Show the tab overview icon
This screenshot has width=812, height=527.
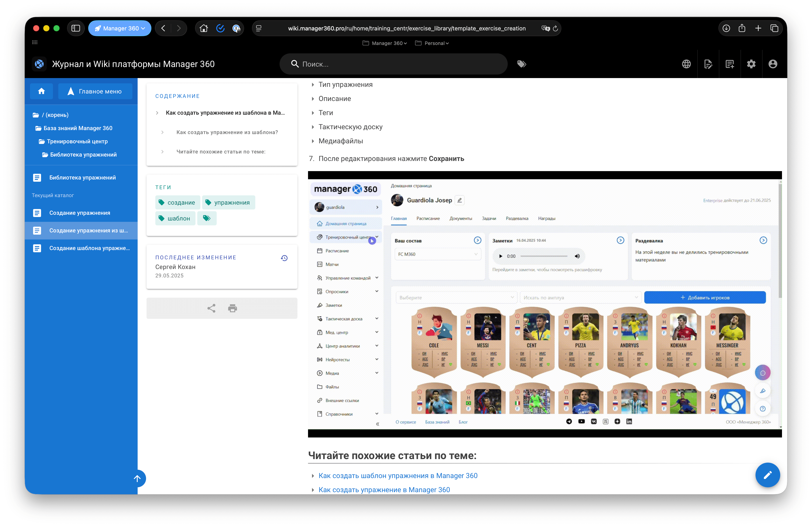(774, 28)
